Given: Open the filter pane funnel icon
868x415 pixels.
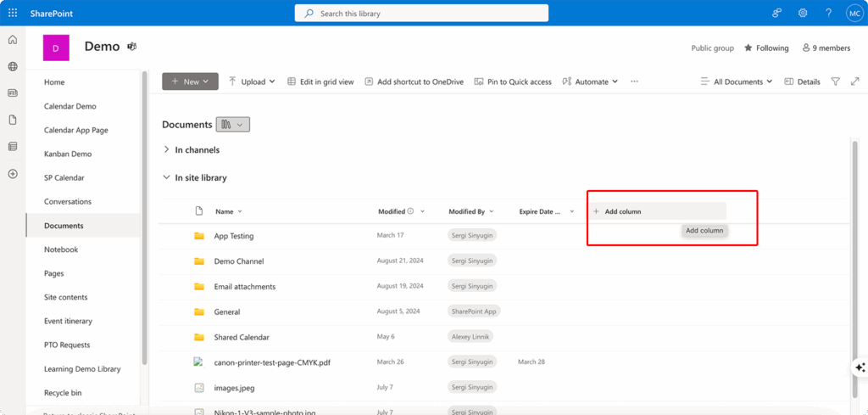Looking at the screenshot, I should pyautogui.click(x=836, y=81).
